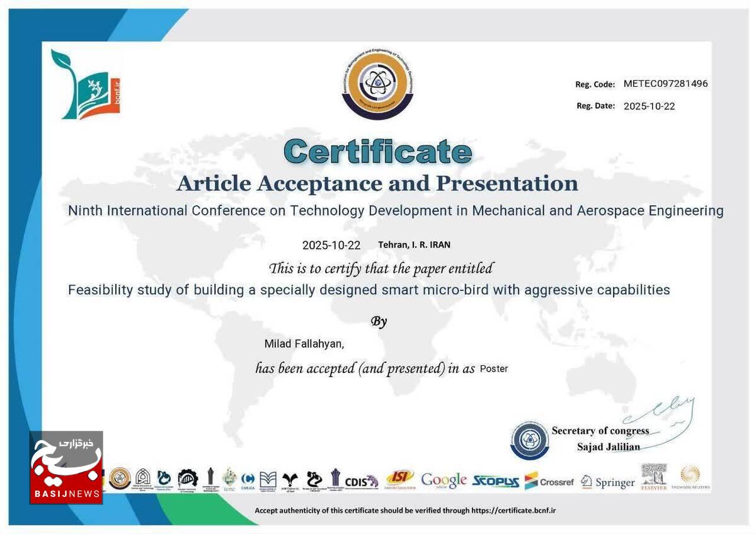Click the 'Poster' presentation type
756x534 pixels.
(x=494, y=369)
